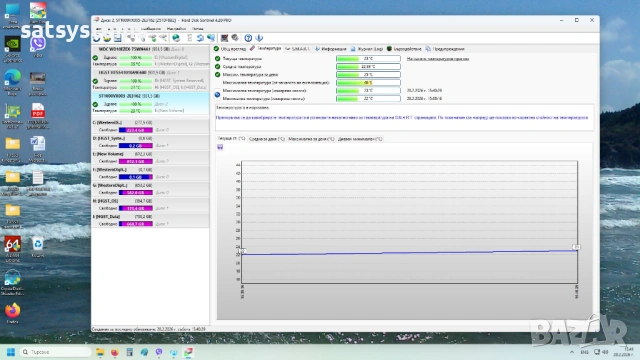Click the E: New Volume free space bar
The image size is (640, 360).
(x=136, y=161)
